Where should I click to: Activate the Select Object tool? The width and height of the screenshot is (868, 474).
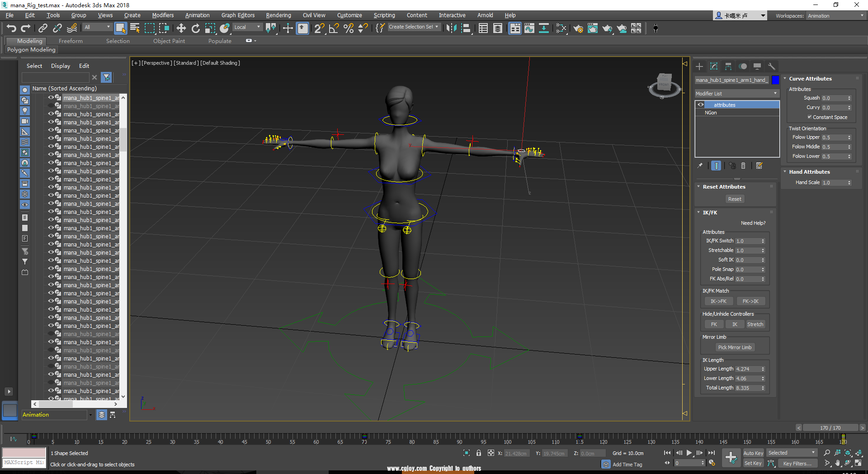[120, 28]
